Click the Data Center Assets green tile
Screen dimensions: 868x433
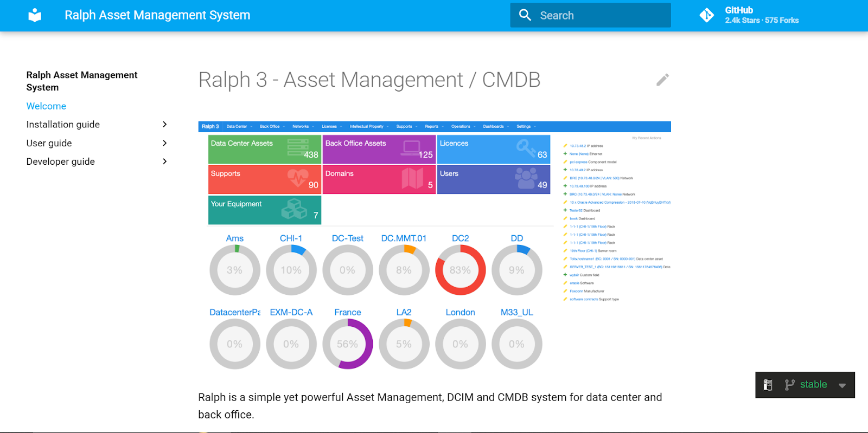pyautogui.click(x=264, y=150)
